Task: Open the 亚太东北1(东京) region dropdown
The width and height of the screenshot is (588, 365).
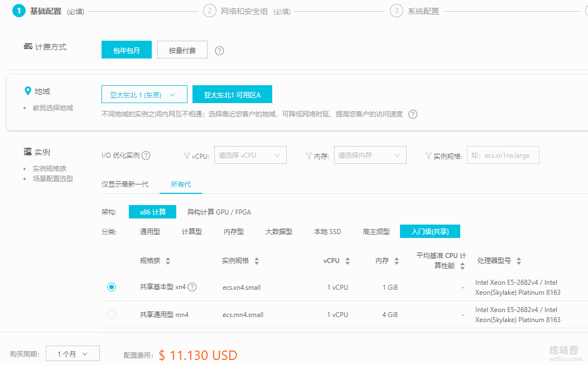Action: 144,94
